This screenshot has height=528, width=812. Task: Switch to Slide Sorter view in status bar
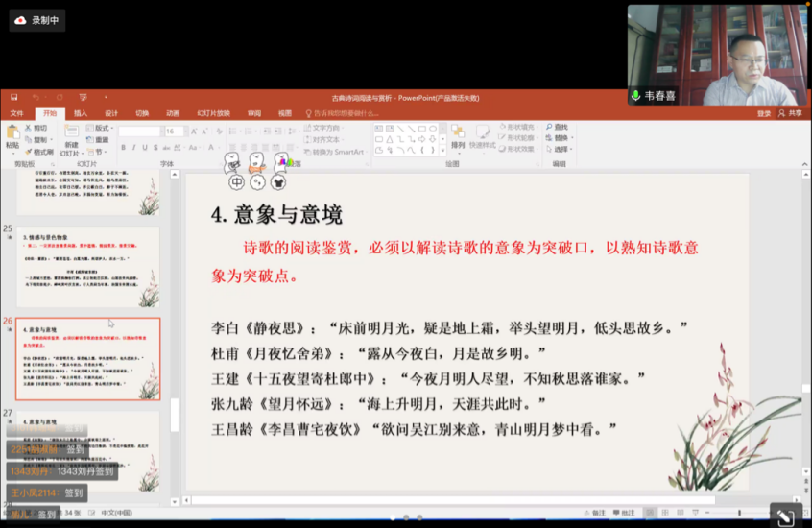coord(665,513)
